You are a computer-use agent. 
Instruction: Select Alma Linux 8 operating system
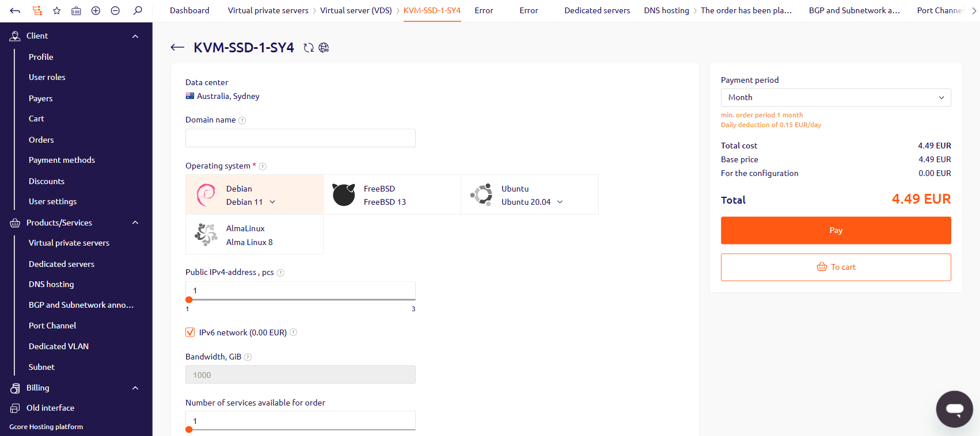pyautogui.click(x=254, y=235)
